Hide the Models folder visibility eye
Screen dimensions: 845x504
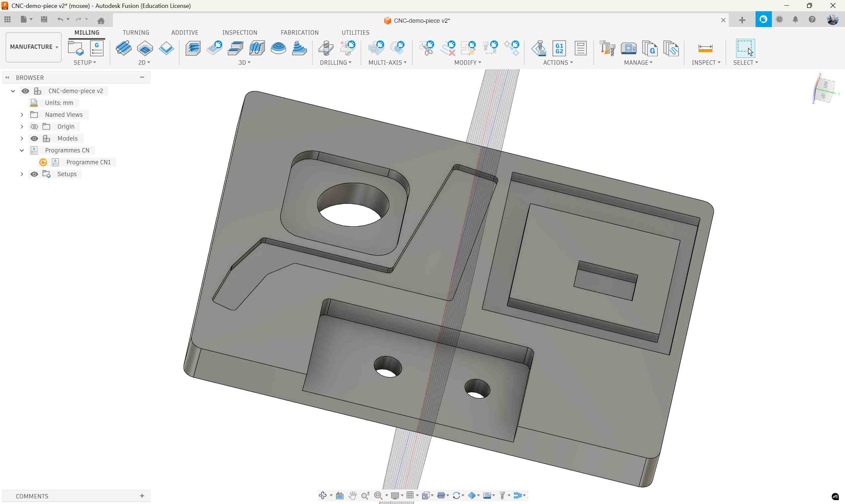coord(34,138)
